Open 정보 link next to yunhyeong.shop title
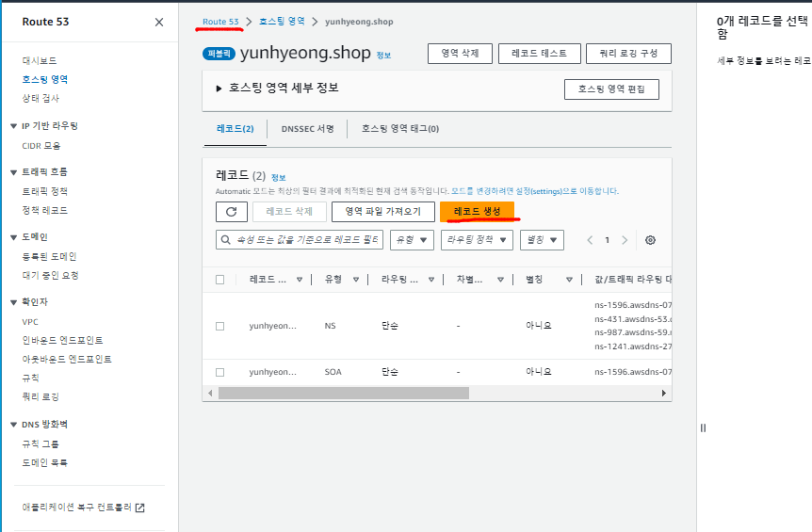The height and width of the screenshot is (532, 812). tap(383, 56)
